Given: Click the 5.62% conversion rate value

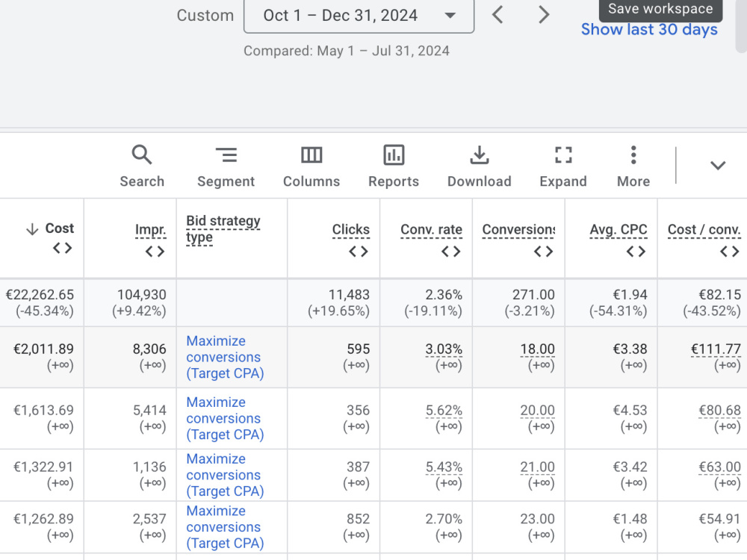Looking at the screenshot, I should (444, 411).
